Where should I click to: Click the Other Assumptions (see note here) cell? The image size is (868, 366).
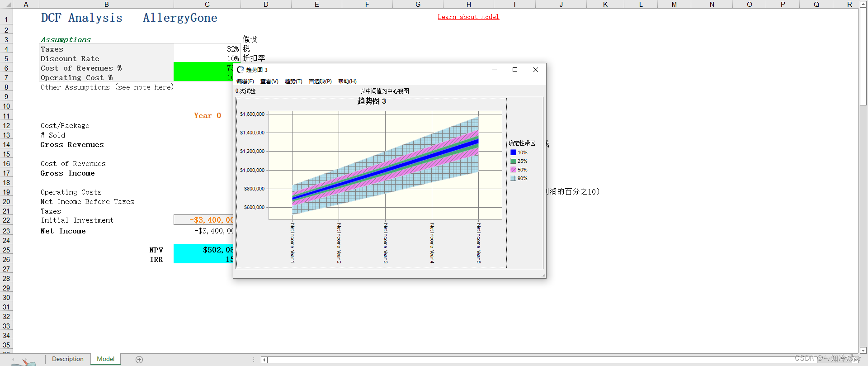(107, 87)
